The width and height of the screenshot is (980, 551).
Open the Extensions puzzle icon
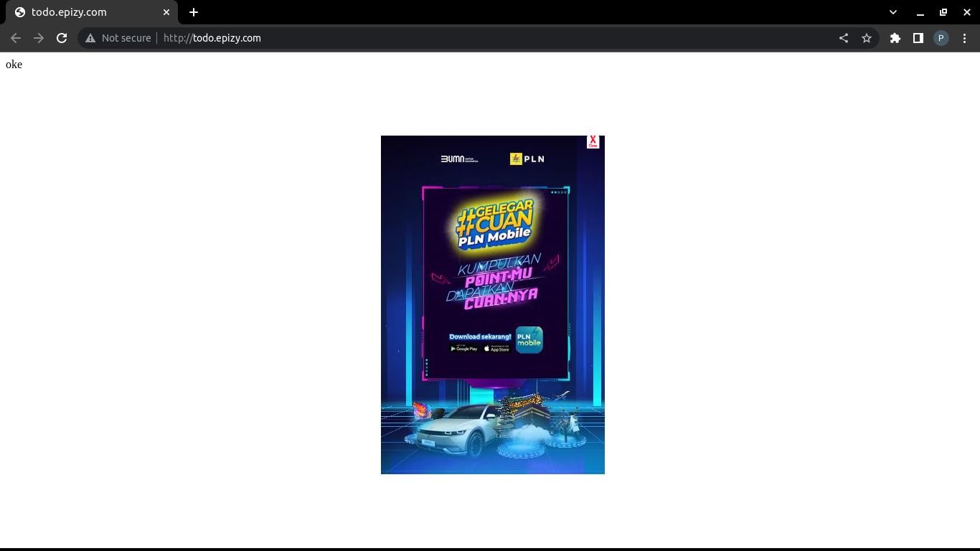(895, 38)
